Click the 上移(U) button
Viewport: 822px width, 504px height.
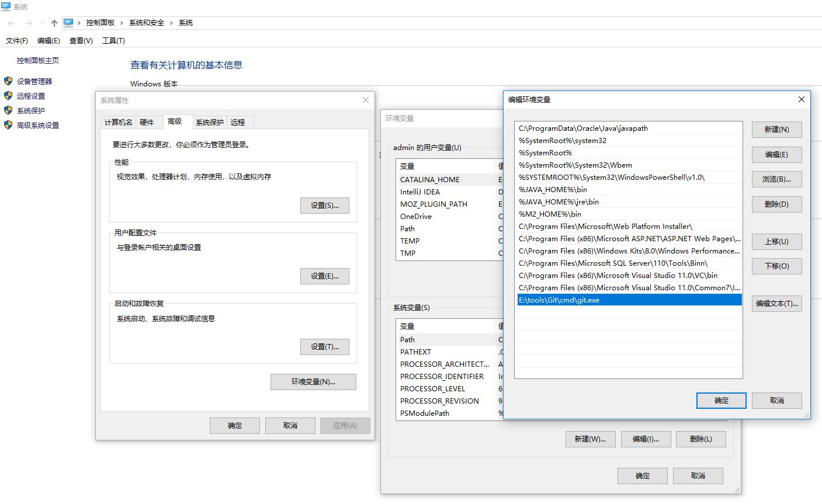tap(776, 242)
